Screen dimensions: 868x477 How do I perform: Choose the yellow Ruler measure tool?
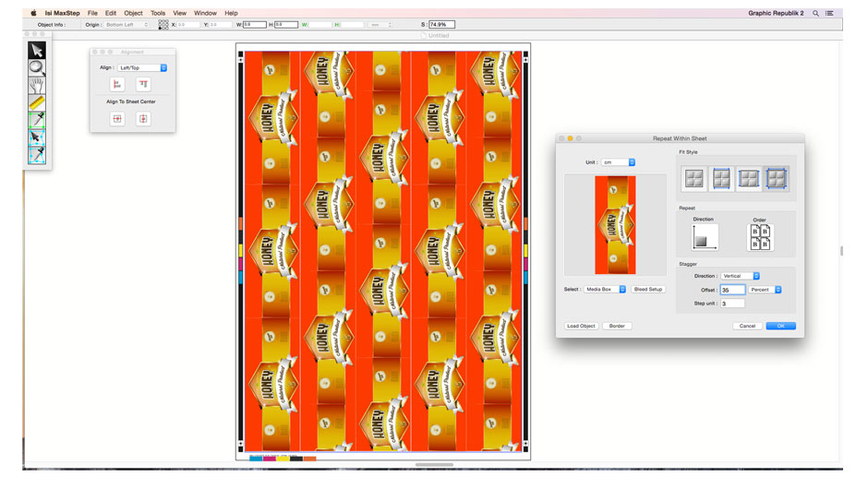[x=37, y=102]
